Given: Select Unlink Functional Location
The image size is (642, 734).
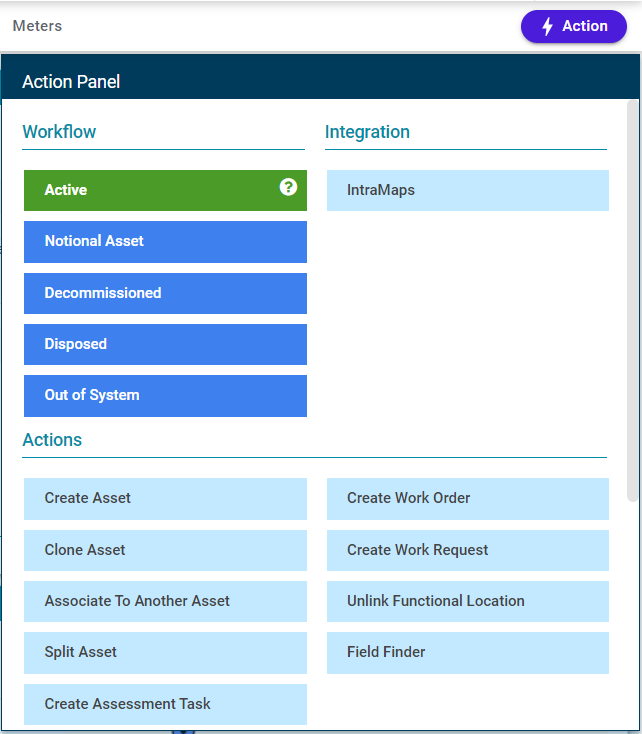Looking at the screenshot, I should (x=468, y=601).
